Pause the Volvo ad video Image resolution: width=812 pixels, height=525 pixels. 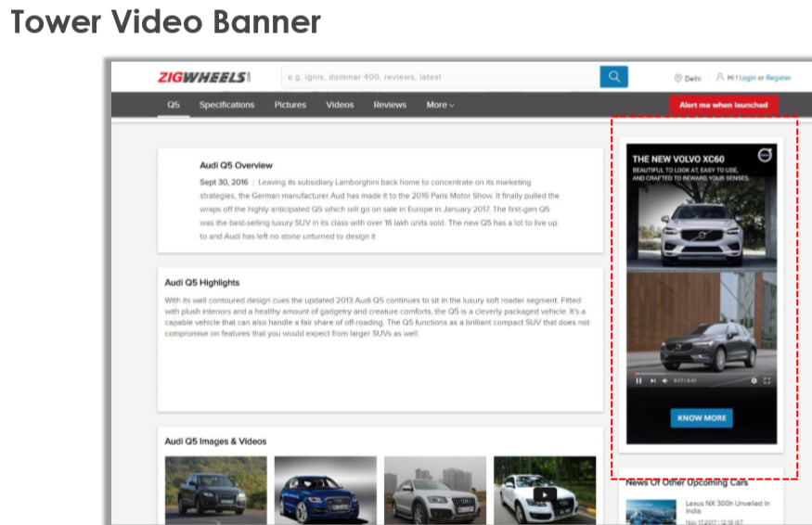click(x=638, y=380)
